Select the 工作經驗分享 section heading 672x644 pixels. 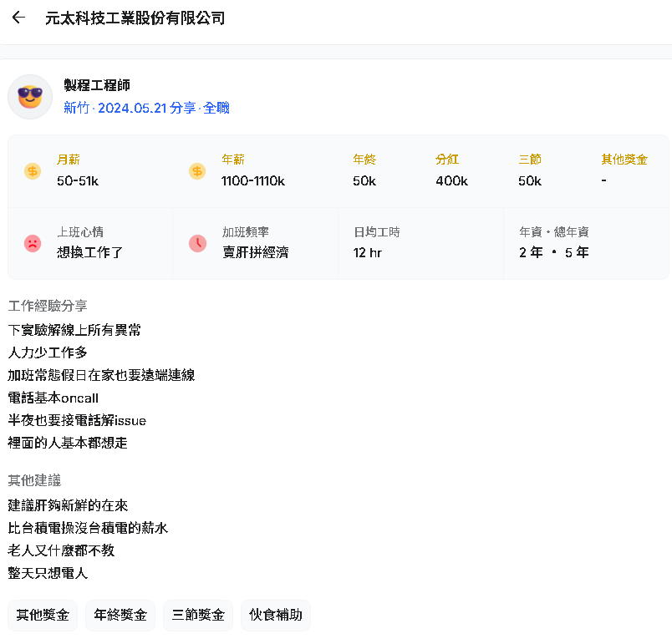coord(48,307)
